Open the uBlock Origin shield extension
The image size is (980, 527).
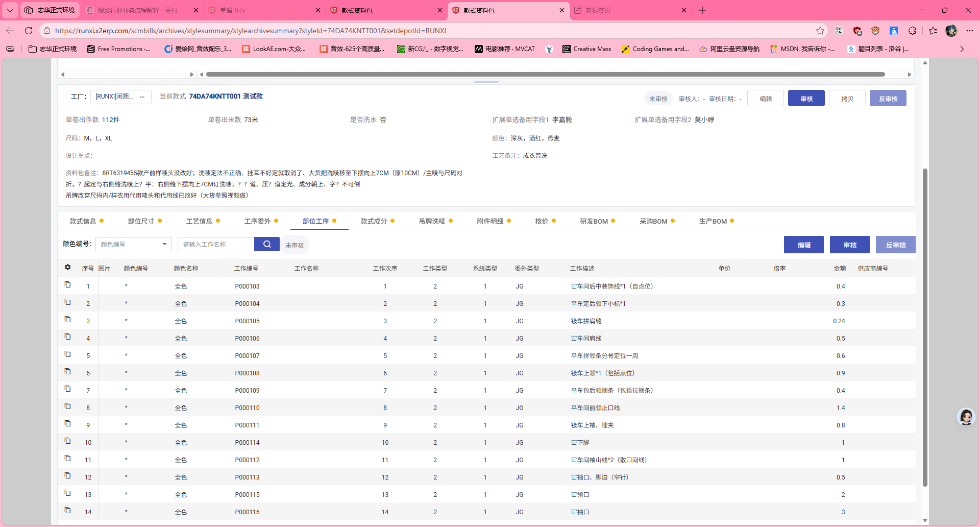click(857, 31)
